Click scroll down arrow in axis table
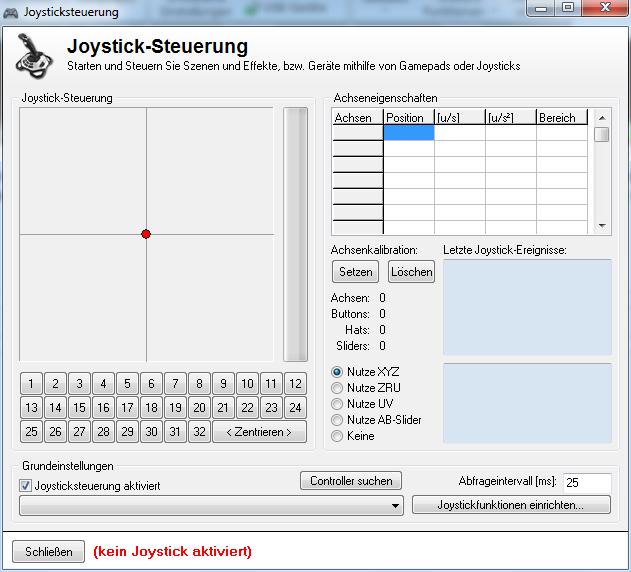Viewport: 631px width, 572px height. point(602,226)
